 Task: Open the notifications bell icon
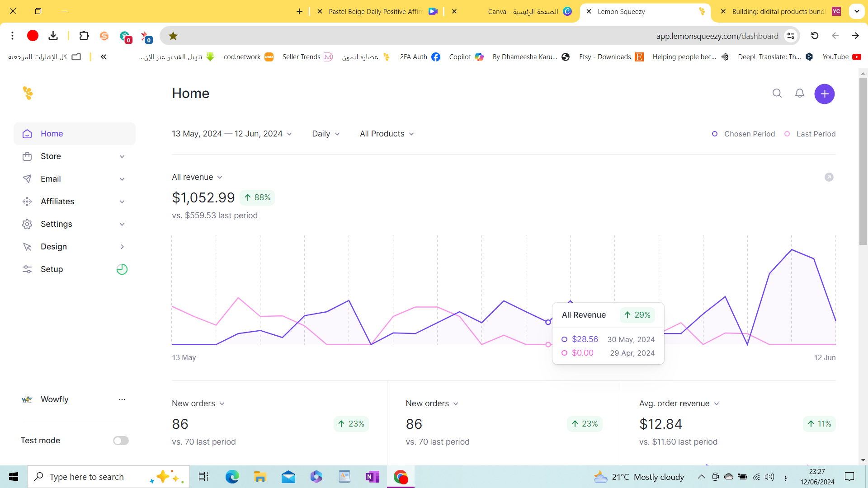(x=800, y=93)
